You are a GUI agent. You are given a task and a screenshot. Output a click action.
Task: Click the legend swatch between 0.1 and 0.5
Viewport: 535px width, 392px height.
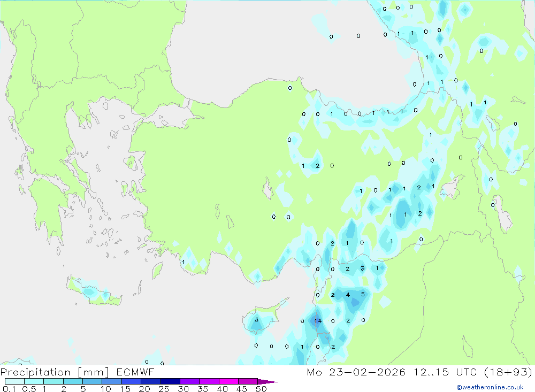click(14, 381)
